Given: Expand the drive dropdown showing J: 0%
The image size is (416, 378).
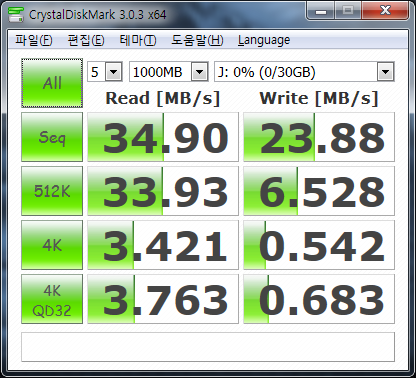Looking at the screenshot, I should coord(385,72).
